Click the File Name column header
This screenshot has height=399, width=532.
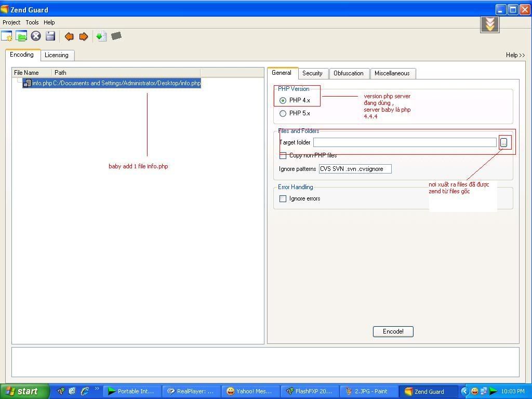tap(32, 73)
